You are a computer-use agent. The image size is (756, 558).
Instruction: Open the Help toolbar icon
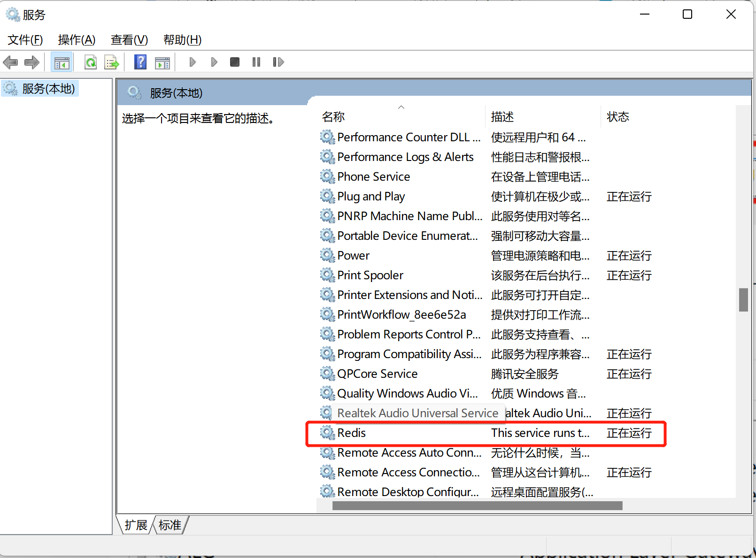tap(140, 62)
